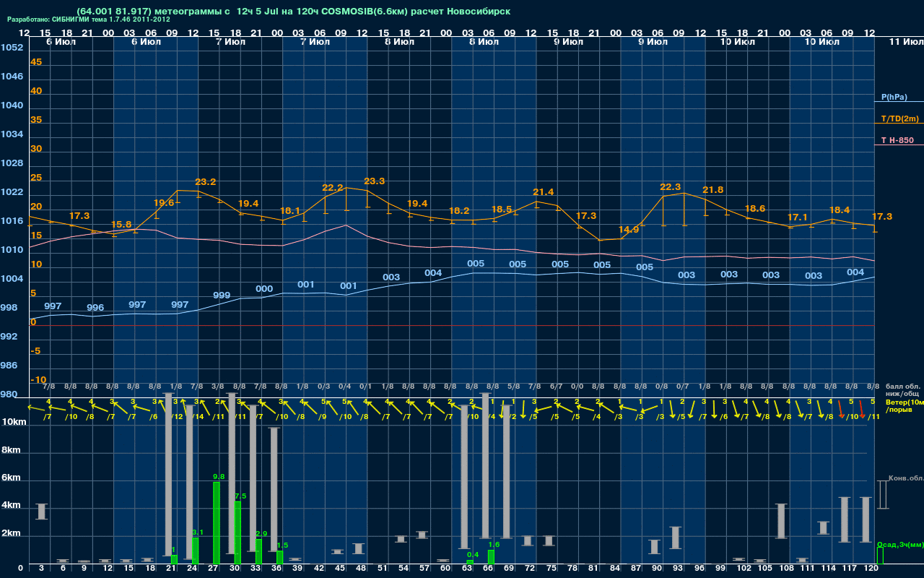Screen dimensions: 924x578
Task: Click the 1052 pressure axis label
Action: click(x=12, y=48)
